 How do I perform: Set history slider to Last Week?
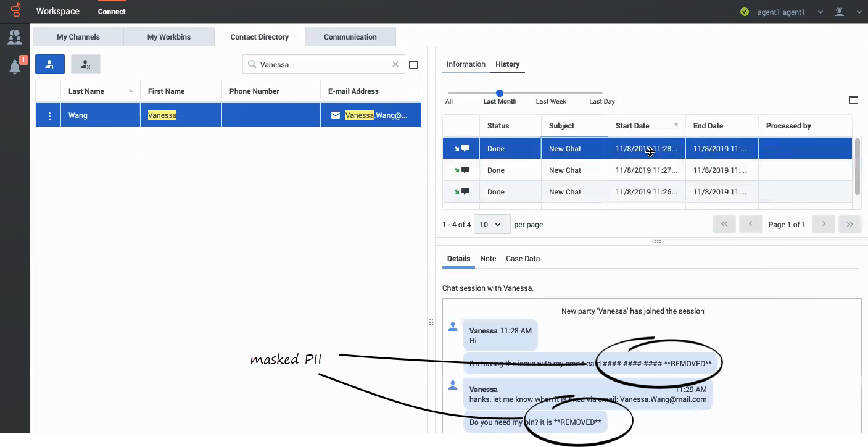point(551,94)
